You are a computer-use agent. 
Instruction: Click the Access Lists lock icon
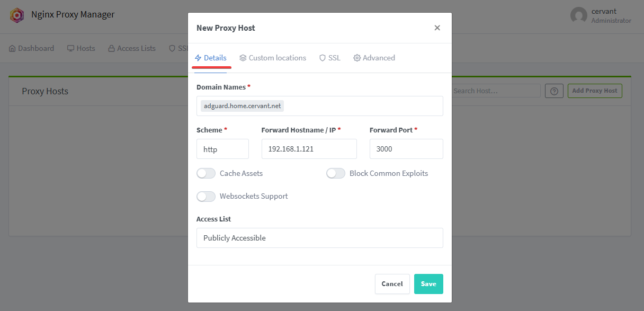(x=111, y=49)
